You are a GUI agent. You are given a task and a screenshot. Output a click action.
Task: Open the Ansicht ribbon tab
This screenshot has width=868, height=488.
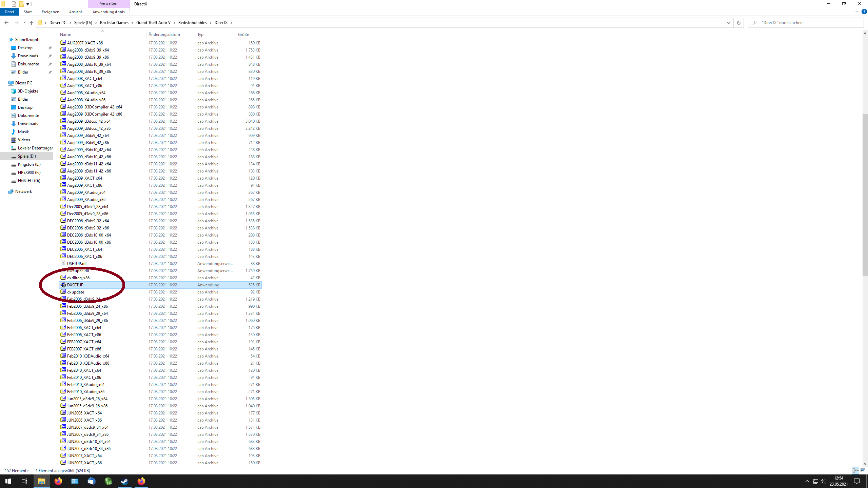[75, 12]
